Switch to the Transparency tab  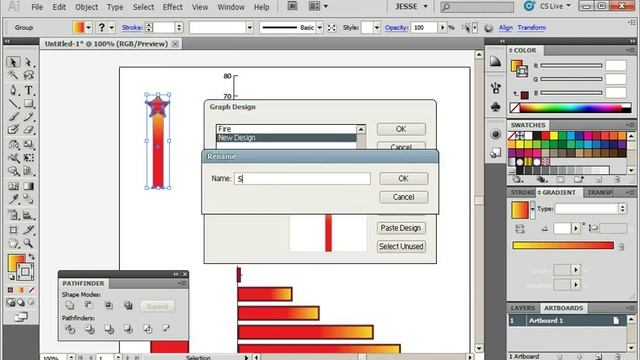point(600,192)
